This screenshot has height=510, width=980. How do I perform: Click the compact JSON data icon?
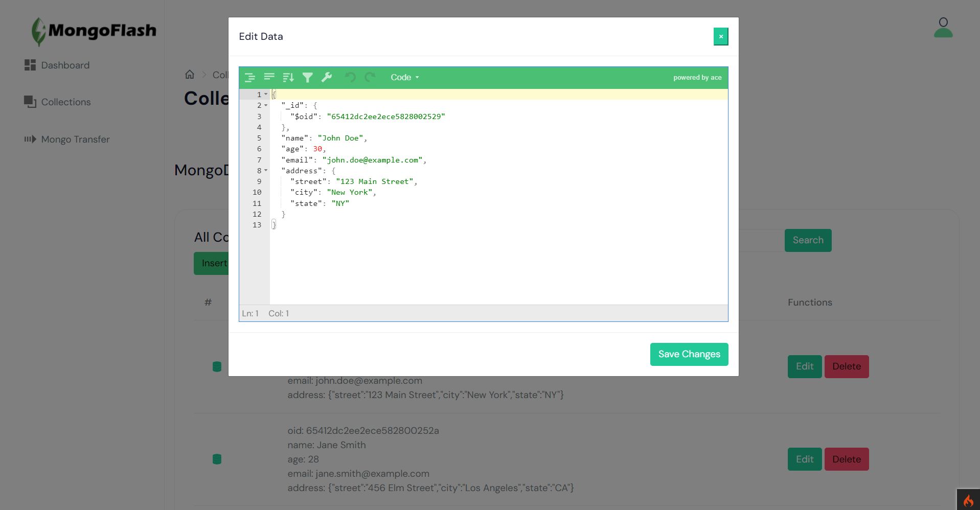269,78
